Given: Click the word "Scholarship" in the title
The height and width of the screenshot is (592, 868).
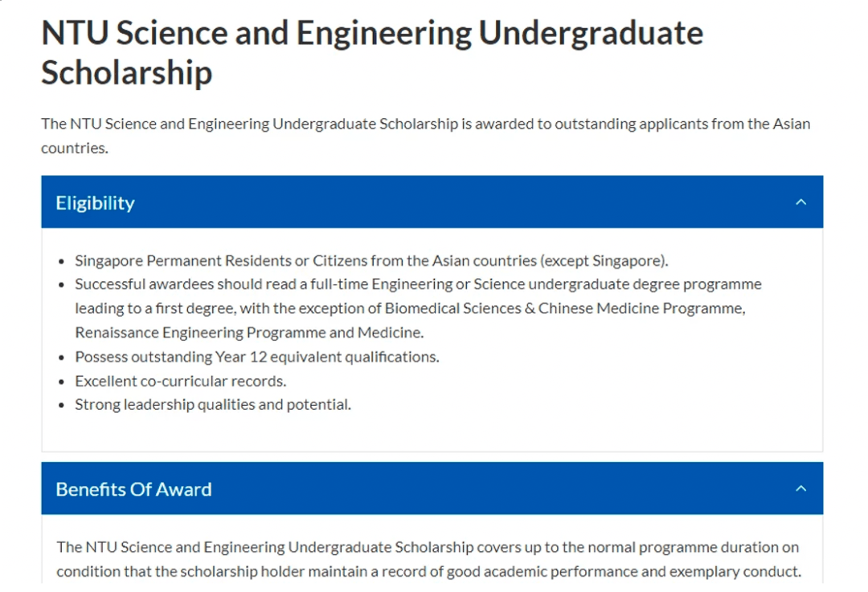Looking at the screenshot, I should pos(126,72).
